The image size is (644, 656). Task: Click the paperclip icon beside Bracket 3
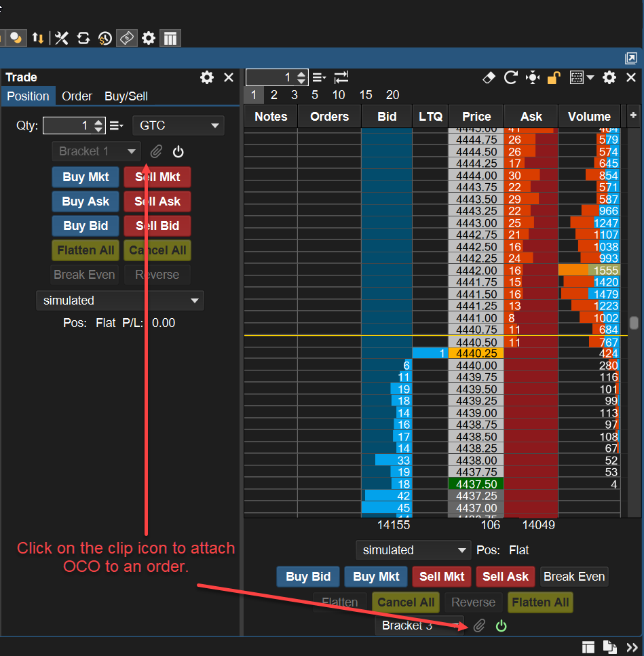point(479,625)
